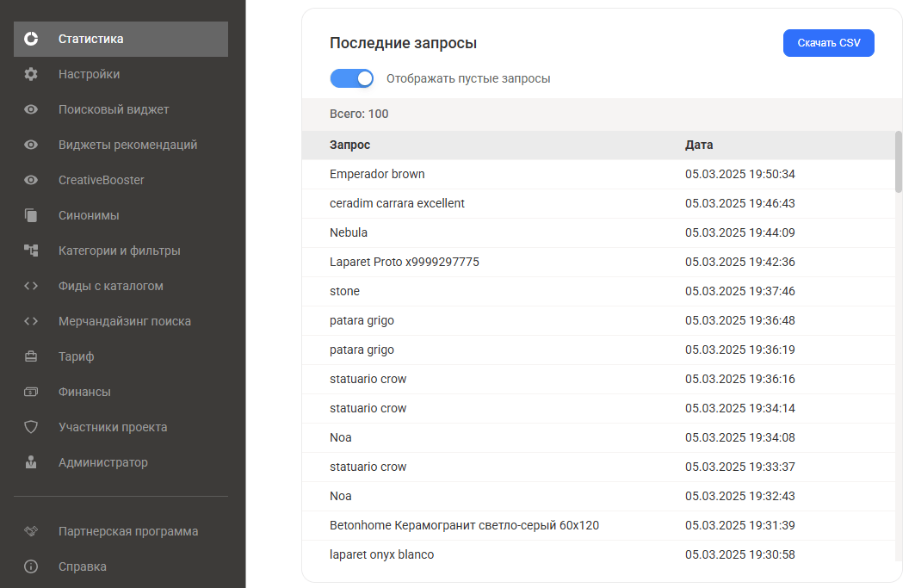Click the date 05.03.2025 19:31:39
The height and width of the screenshot is (588, 915).
(x=740, y=525)
